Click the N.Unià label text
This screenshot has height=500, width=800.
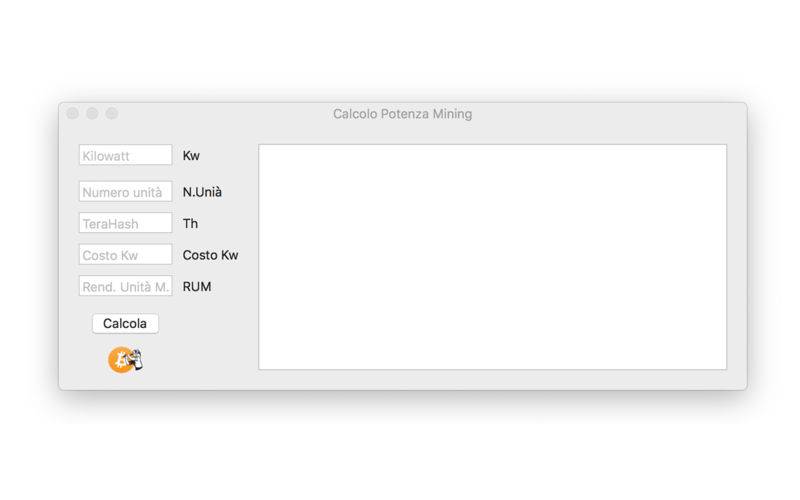202,192
